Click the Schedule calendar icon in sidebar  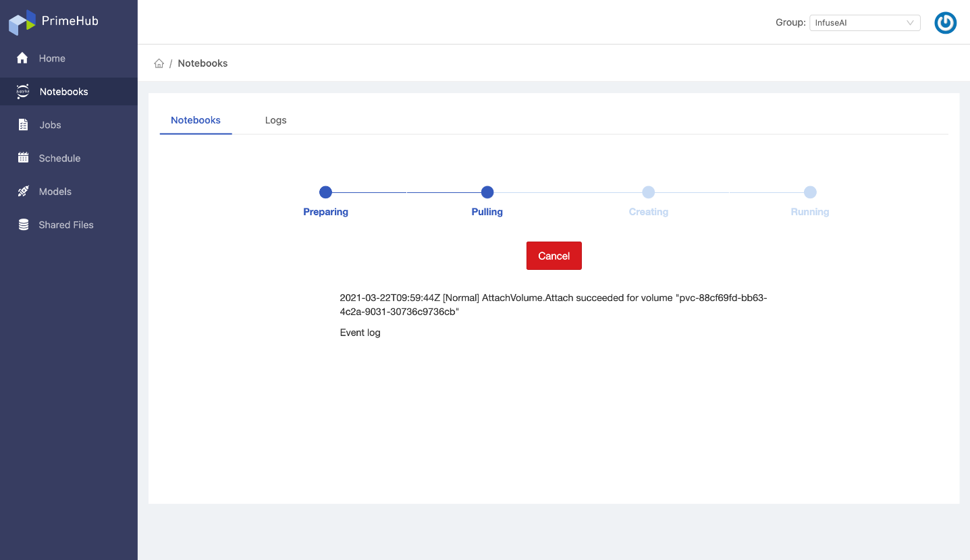coord(23,158)
